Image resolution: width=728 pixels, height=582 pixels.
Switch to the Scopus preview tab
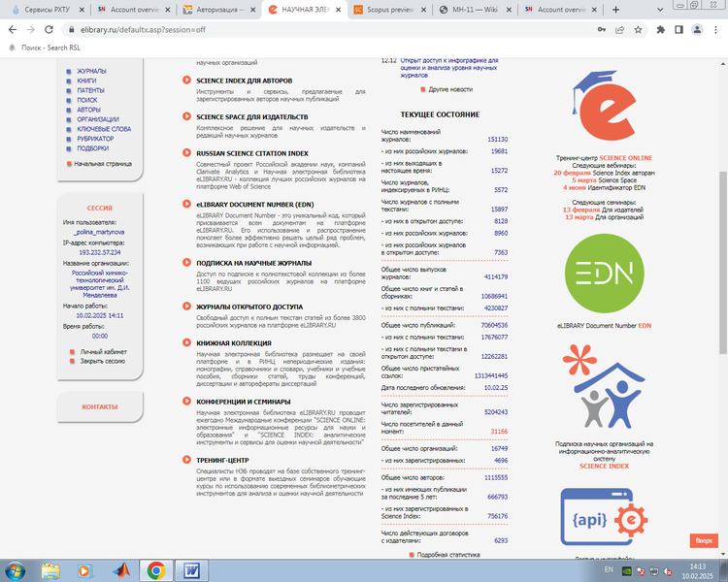pyautogui.click(x=387, y=9)
